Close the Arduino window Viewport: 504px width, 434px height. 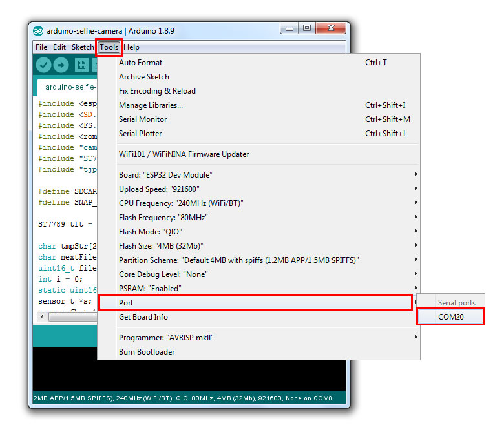coord(331,28)
